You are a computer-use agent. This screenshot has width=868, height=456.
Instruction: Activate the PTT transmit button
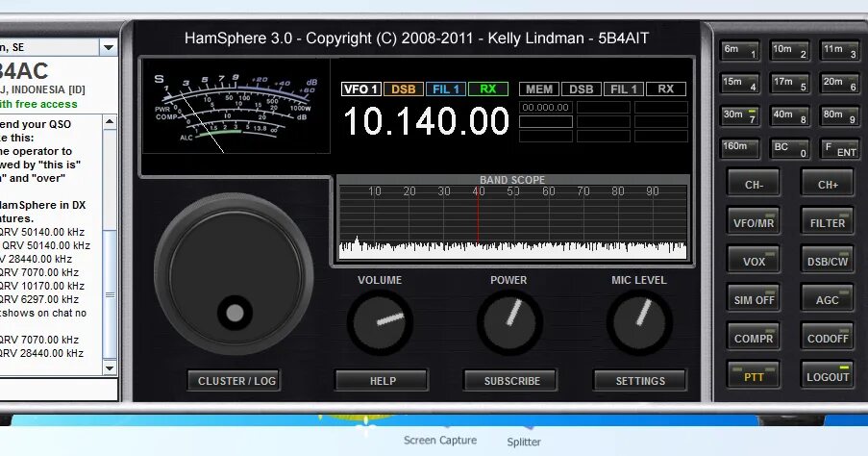click(x=754, y=375)
